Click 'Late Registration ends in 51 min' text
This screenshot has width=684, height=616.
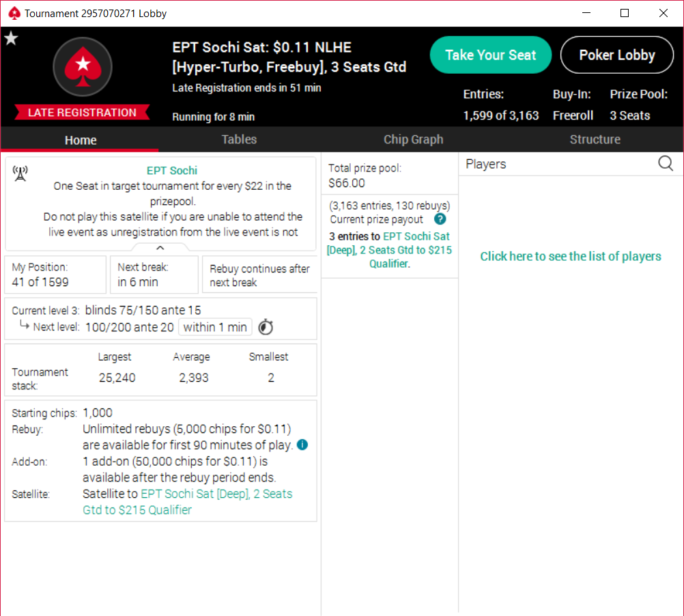pos(246,87)
